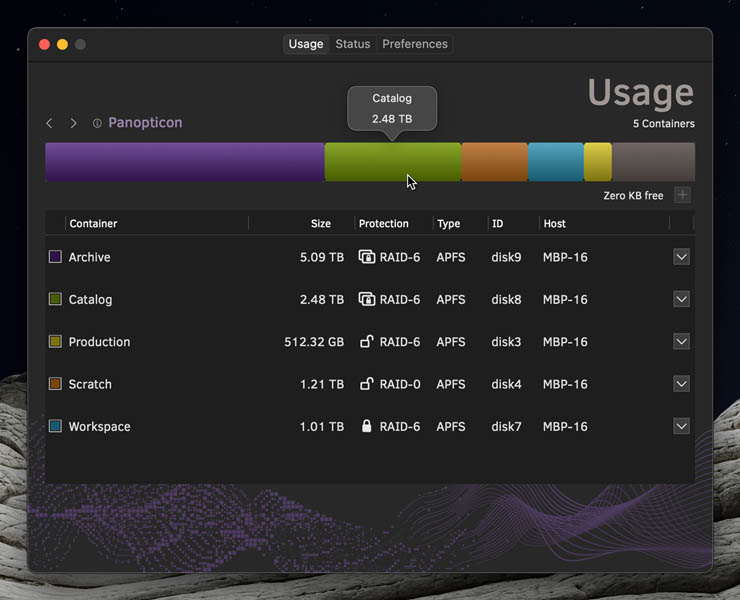Click the blue Workspace color swatch
The height and width of the screenshot is (600, 740).
[55, 426]
